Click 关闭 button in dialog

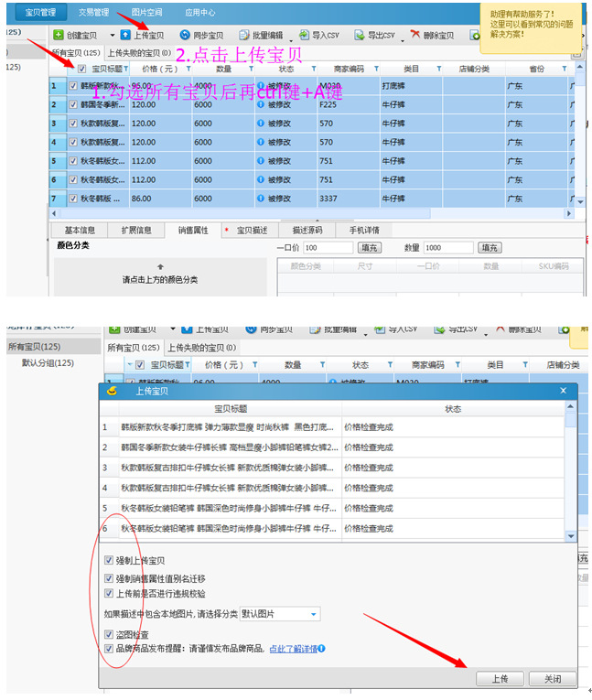[x=553, y=679]
